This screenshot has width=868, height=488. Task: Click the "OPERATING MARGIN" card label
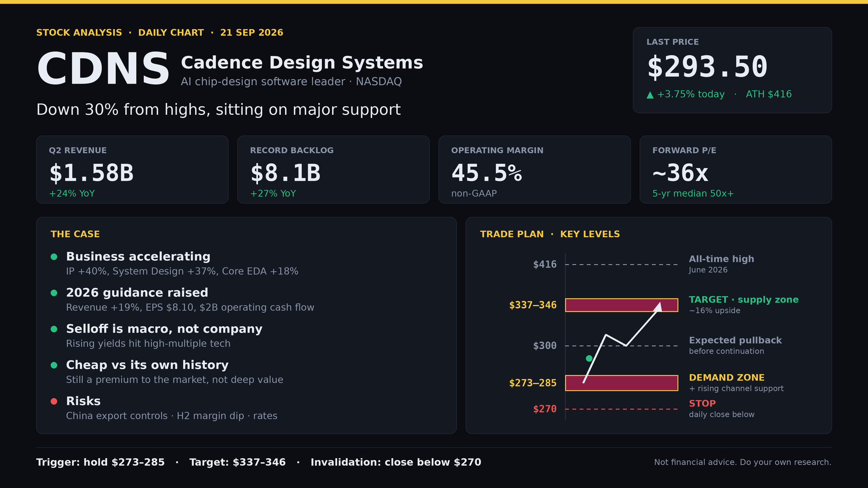[x=497, y=150]
